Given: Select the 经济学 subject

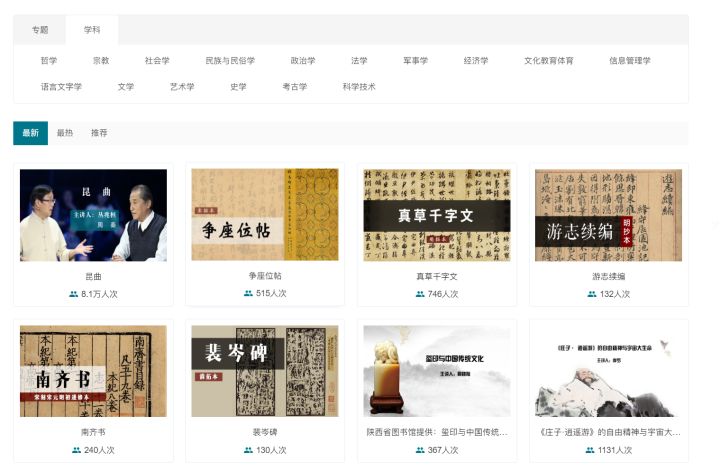Looking at the screenshot, I should (476, 61).
